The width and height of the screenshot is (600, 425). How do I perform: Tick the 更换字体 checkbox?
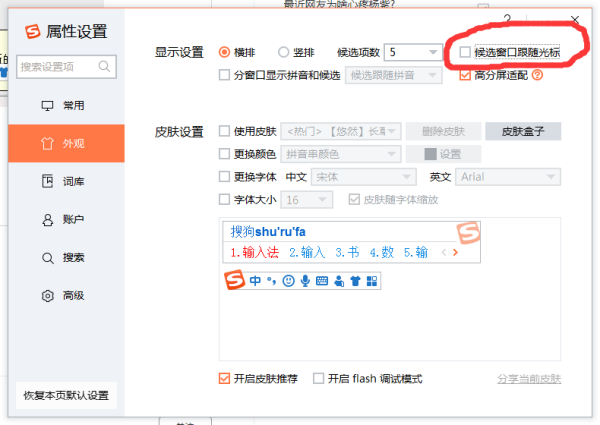(x=224, y=177)
